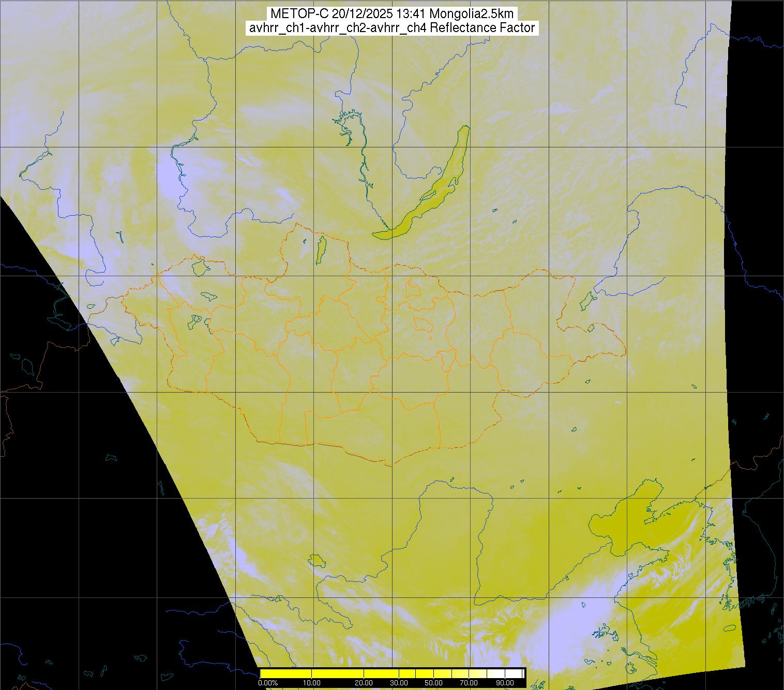Viewport: 784px width, 690px height.
Task: Click the title "METOP-C 20/12/2025 13:41 Mongolia2.5km"
Action: (x=392, y=14)
